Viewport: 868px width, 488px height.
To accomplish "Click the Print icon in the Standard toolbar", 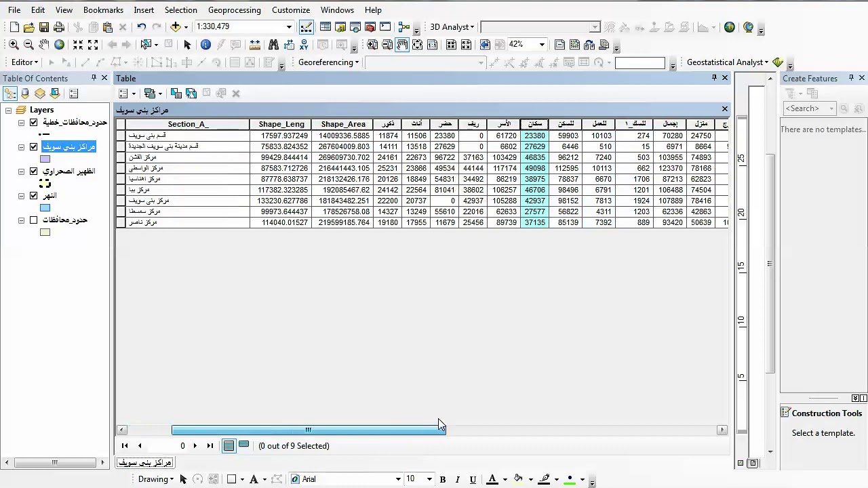I will [x=59, y=27].
